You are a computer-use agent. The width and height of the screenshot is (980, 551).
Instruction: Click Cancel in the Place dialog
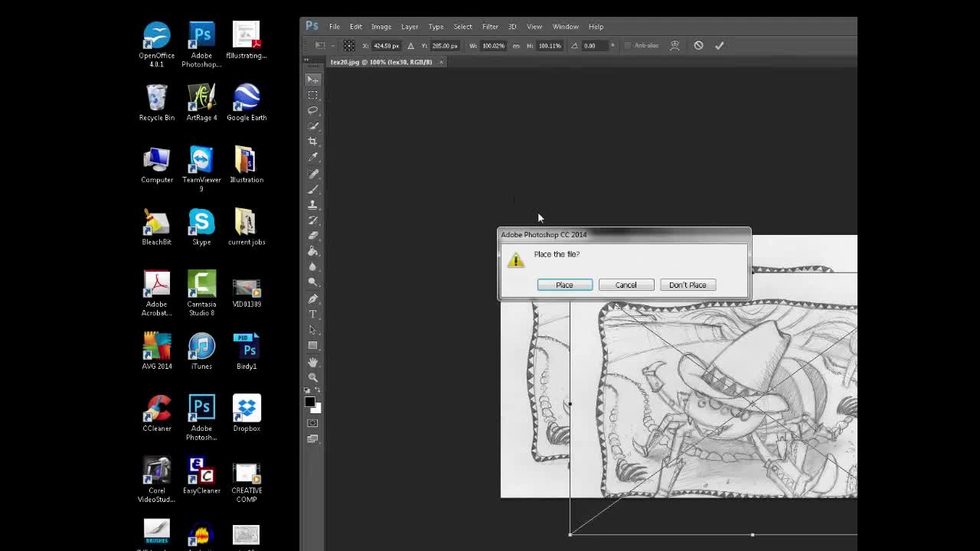point(626,285)
